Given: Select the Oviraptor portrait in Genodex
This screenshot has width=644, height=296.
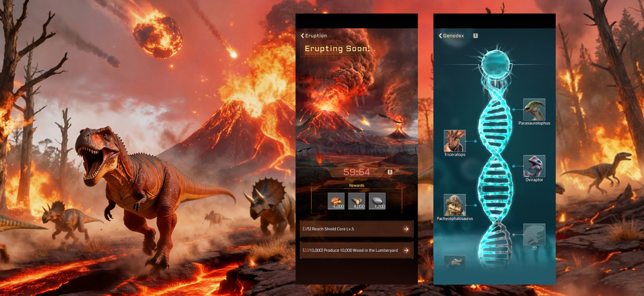Looking at the screenshot, I should point(535,166).
